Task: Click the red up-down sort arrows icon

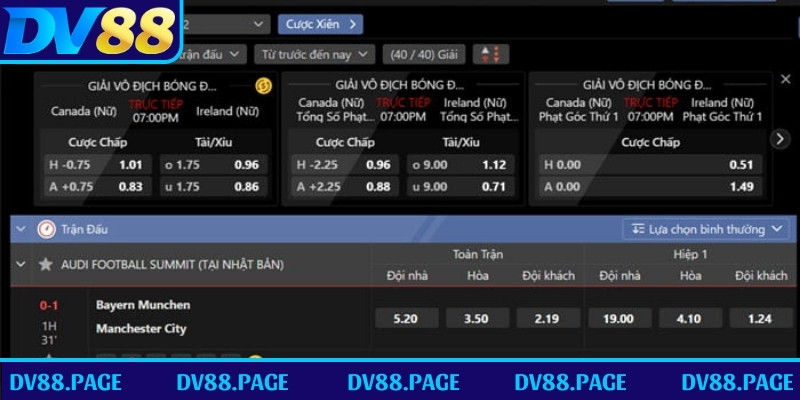Action: pyautogui.click(x=490, y=54)
